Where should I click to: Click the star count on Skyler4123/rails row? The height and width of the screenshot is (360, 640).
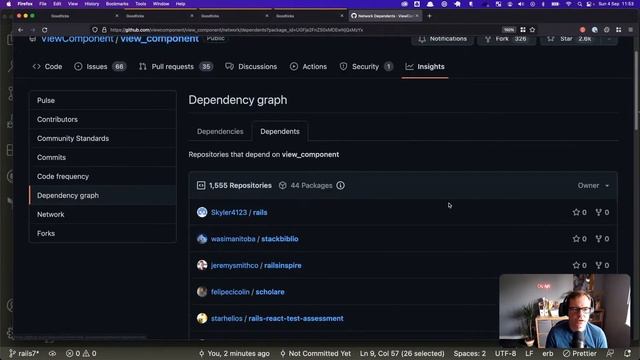pos(580,212)
